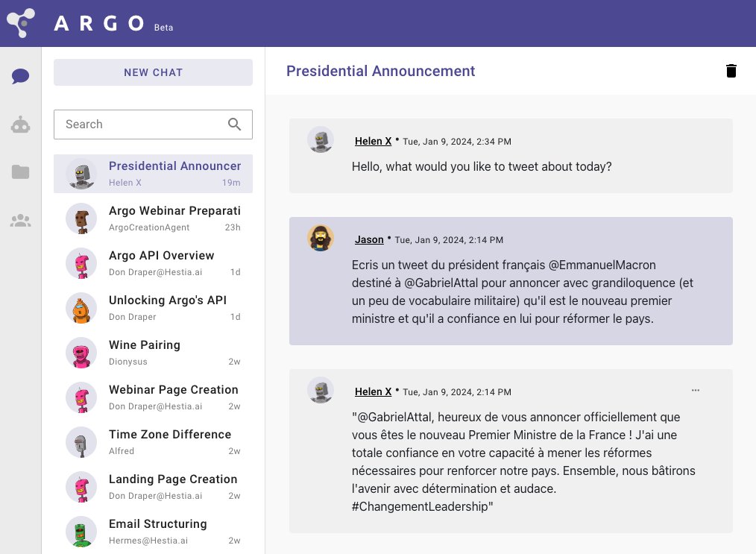The image size is (756, 554).
Task: Open Jason's profile link
Action: (x=369, y=239)
